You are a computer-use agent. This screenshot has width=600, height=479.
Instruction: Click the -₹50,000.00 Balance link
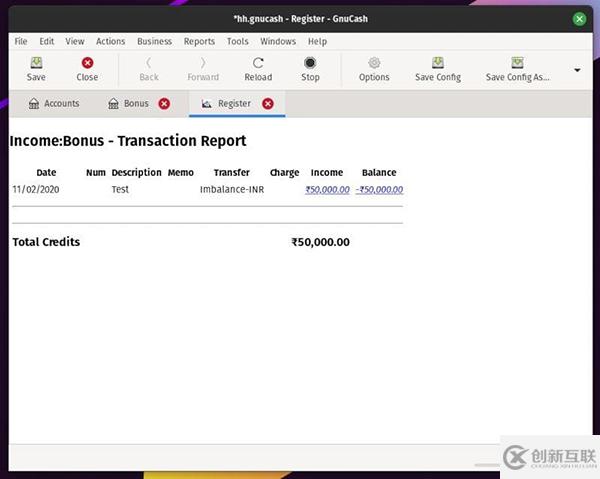coord(379,189)
